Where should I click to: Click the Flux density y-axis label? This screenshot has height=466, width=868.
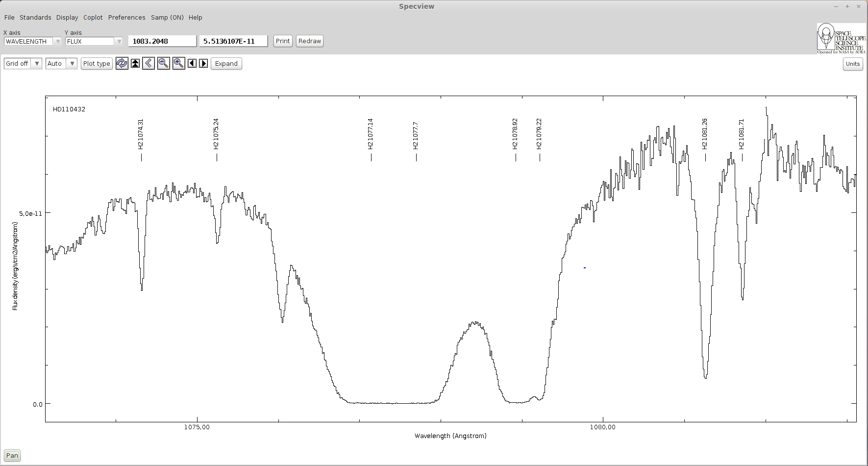(15, 266)
